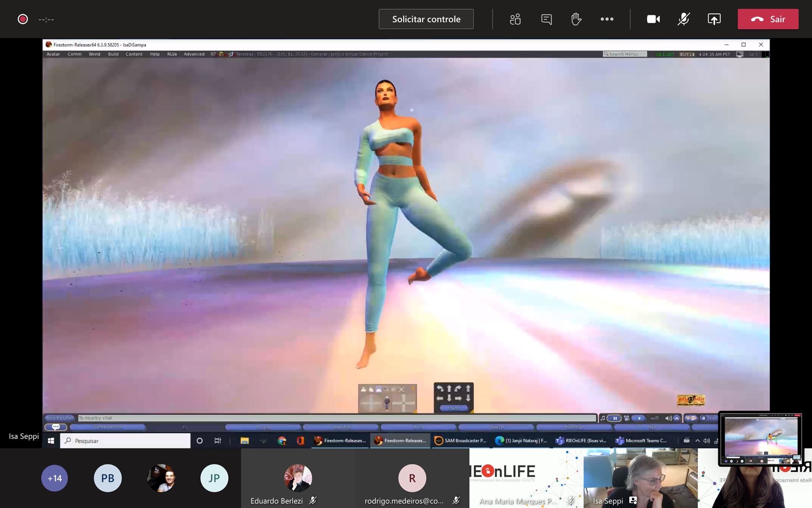Click camera zoom slider handle

click(x=387, y=402)
